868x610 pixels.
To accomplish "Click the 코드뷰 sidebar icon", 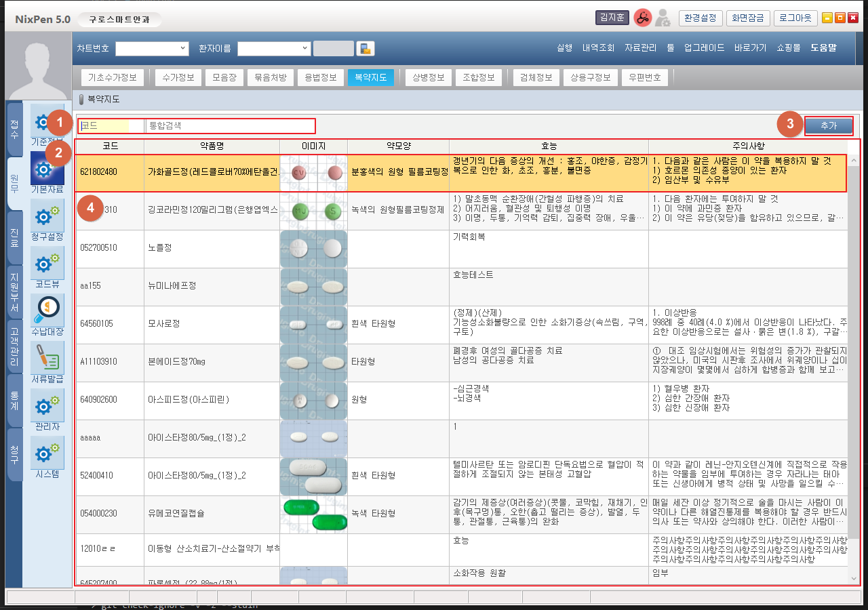I will click(x=47, y=264).
